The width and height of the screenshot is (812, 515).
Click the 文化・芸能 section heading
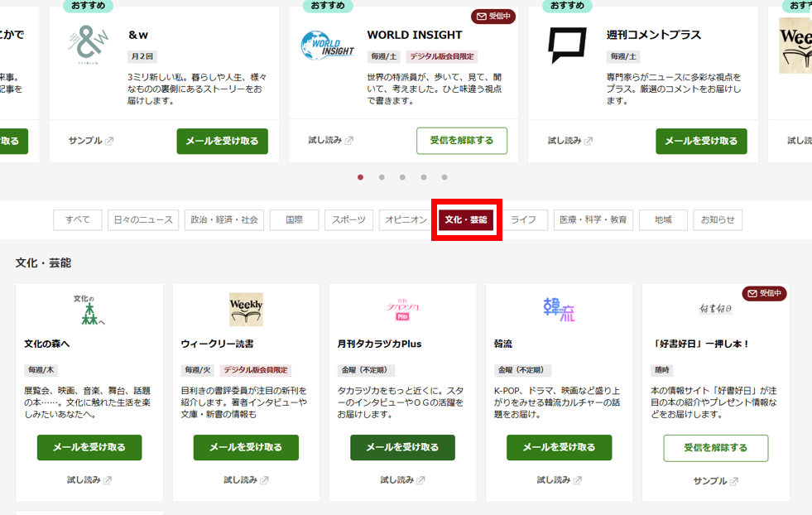pyautogui.click(x=44, y=263)
